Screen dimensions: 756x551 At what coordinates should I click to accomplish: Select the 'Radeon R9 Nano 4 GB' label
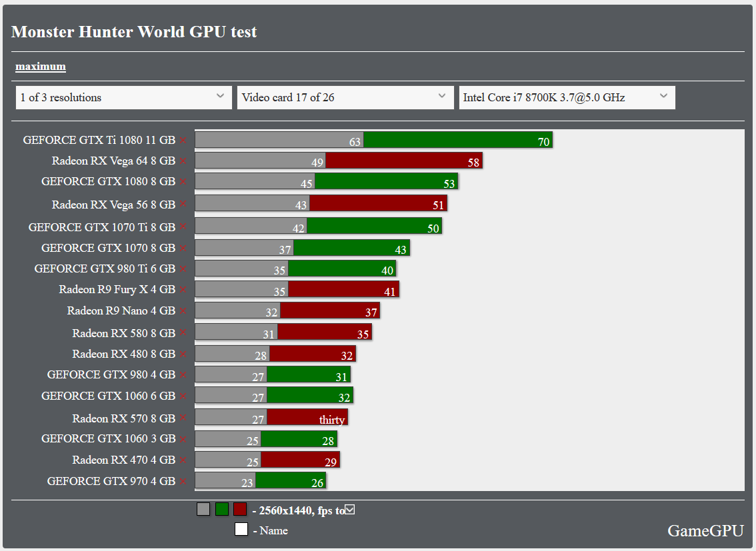click(121, 310)
